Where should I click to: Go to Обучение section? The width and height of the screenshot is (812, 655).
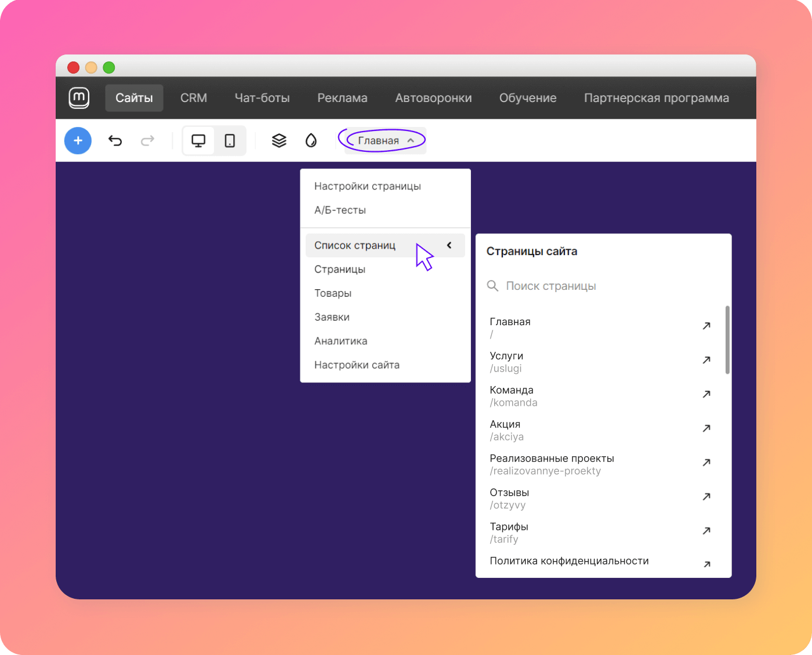(x=528, y=98)
